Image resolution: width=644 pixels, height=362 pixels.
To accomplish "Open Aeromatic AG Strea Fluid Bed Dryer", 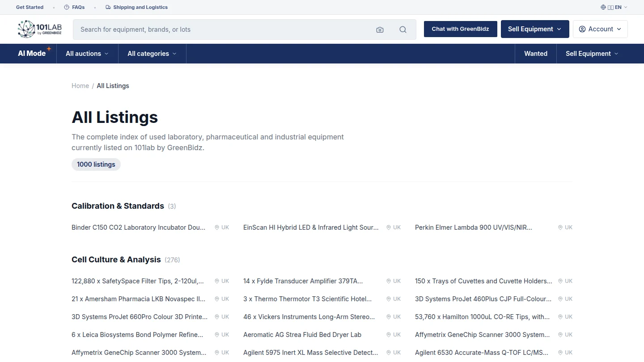I will (302, 335).
